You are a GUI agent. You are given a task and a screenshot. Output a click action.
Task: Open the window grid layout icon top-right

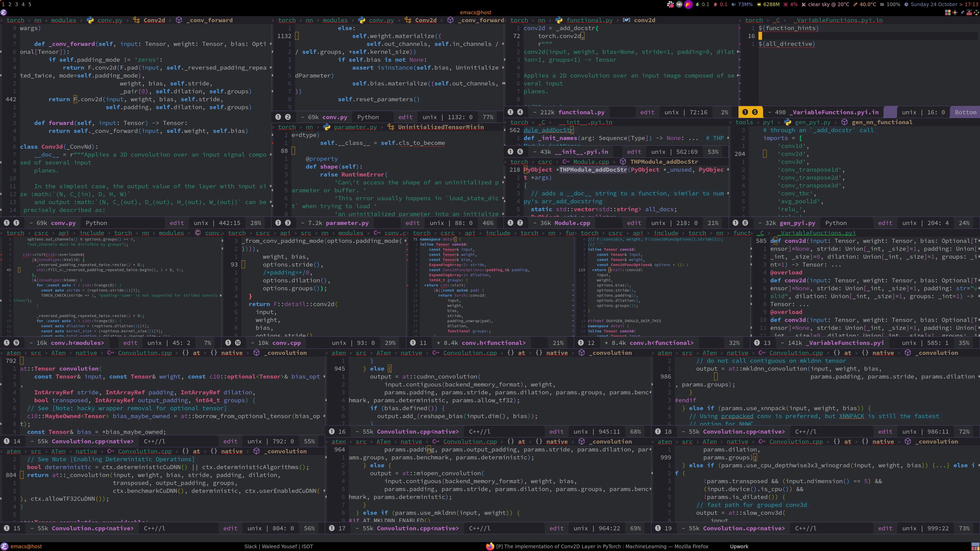[x=948, y=12]
